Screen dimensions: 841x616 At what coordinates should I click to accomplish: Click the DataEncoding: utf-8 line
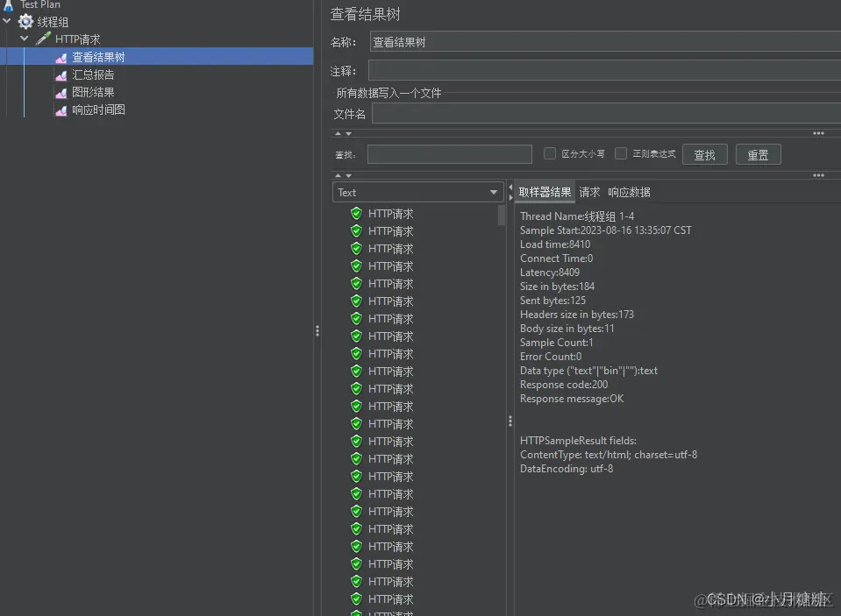[567, 469]
